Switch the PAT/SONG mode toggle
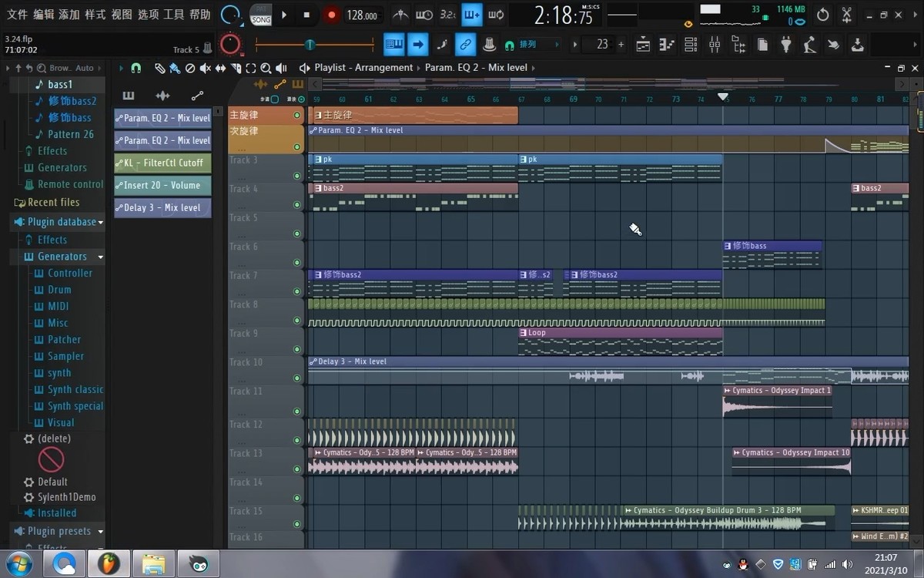The height and width of the screenshot is (578, 924). click(261, 15)
